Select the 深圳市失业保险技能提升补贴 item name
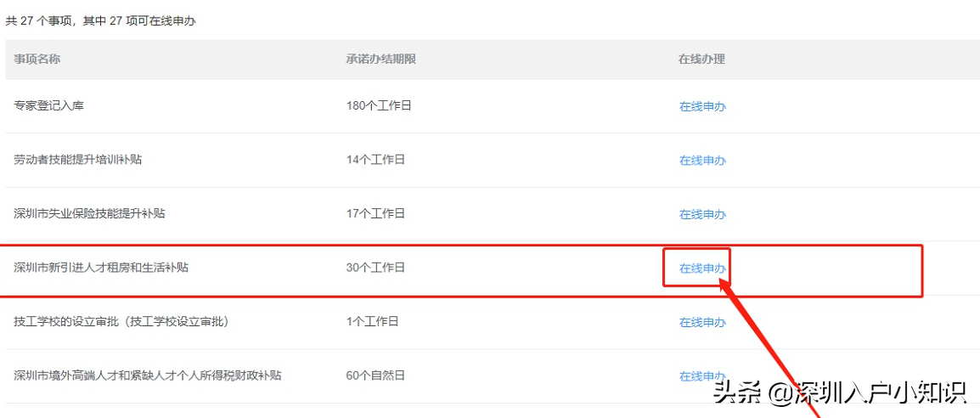The width and height of the screenshot is (980, 418). coord(89,213)
